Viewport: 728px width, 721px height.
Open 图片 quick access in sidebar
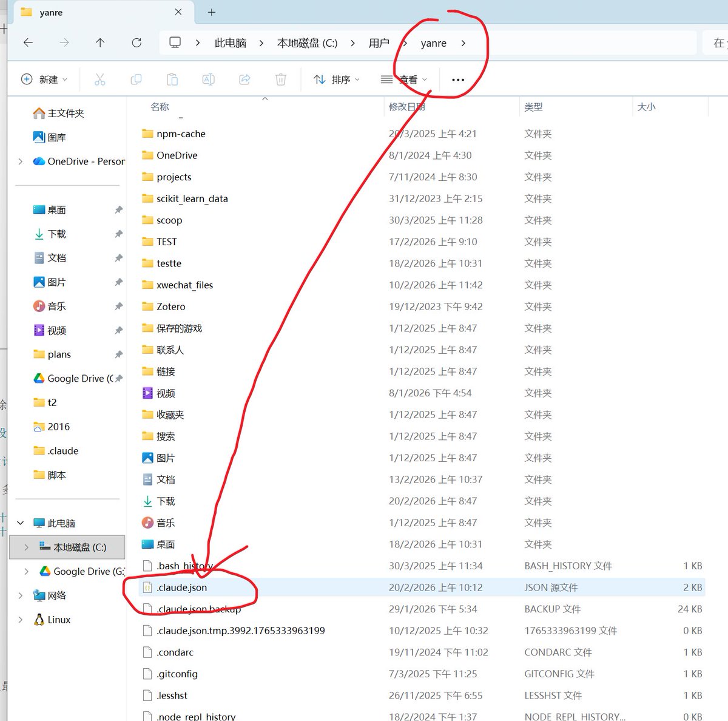(50, 282)
